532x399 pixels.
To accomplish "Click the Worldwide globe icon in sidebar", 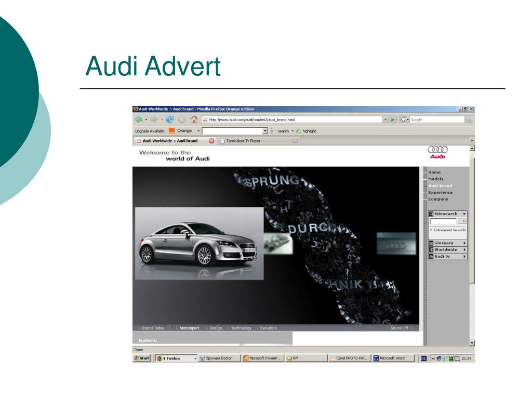I will point(431,250).
